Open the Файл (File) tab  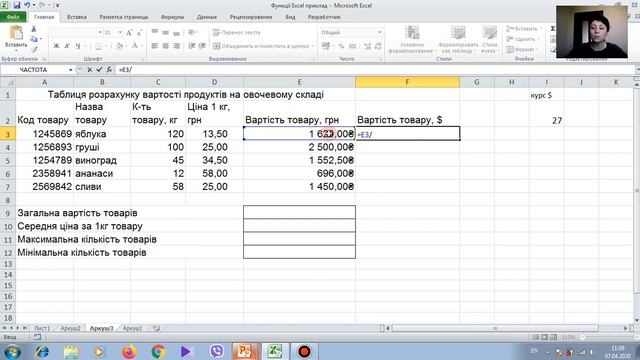(x=13, y=17)
